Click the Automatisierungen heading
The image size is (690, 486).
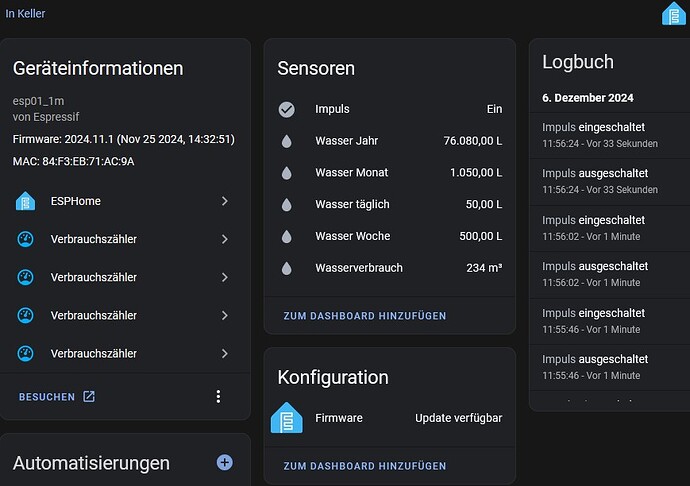point(91,463)
